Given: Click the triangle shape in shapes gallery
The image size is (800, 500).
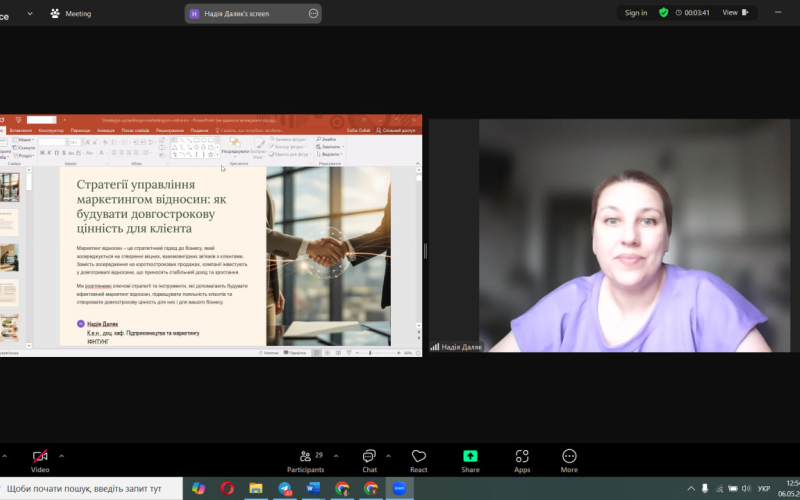Looking at the screenshot, I should [x=175, y=147].
